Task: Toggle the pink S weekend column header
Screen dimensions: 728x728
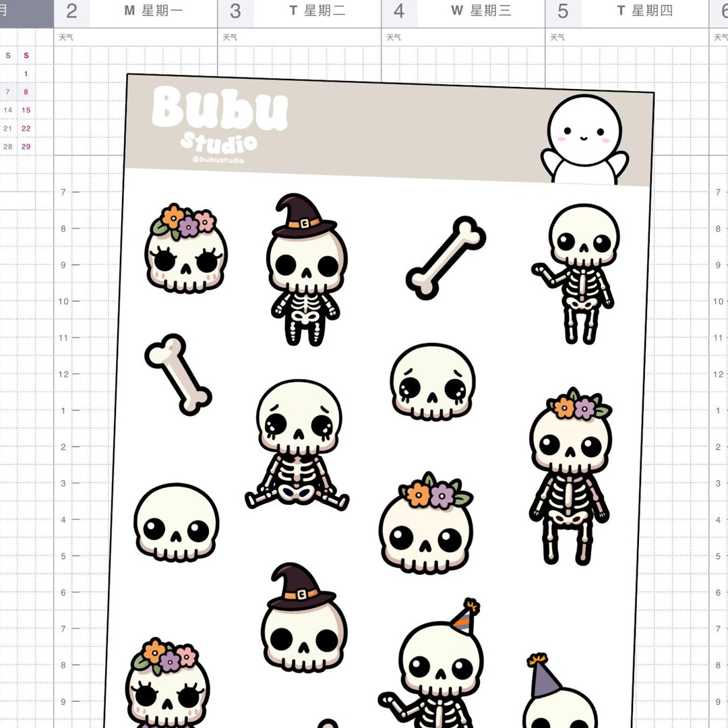Action: pos(26,55)
